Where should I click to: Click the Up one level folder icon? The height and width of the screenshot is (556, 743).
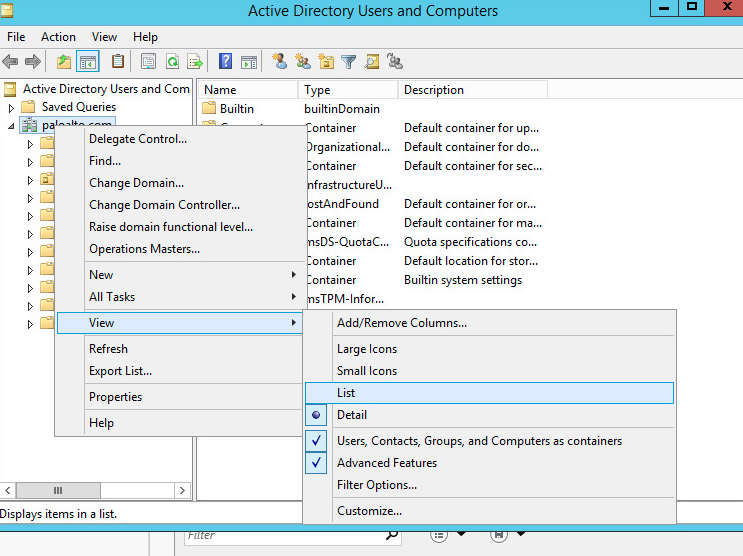click(64, 62)
